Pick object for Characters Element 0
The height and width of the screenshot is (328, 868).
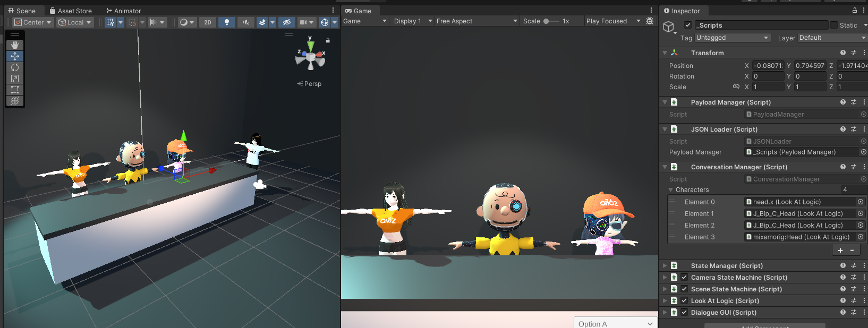(861, 202)
